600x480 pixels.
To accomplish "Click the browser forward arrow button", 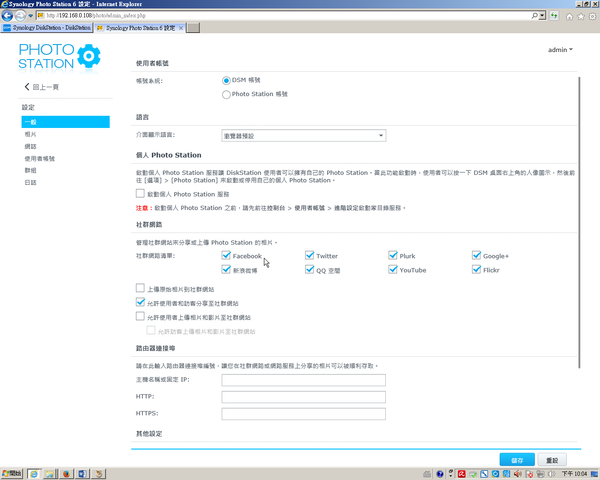I will pyautogui.click(x=22, y=16).
